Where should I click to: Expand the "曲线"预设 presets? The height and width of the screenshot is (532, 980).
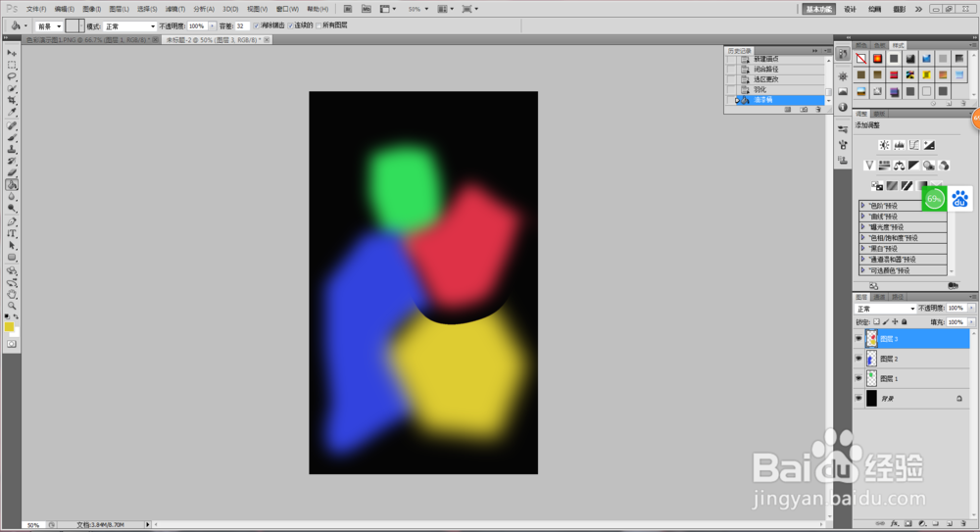click(x=863, y=217)
